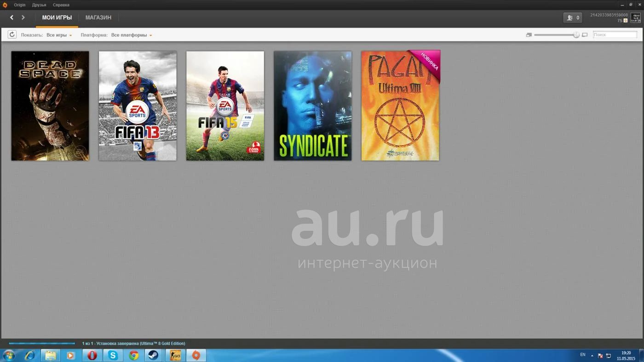Click the Show desktop button
Image resolution: width=644 pixels, height=362 pixels.
tap(641, 355)
